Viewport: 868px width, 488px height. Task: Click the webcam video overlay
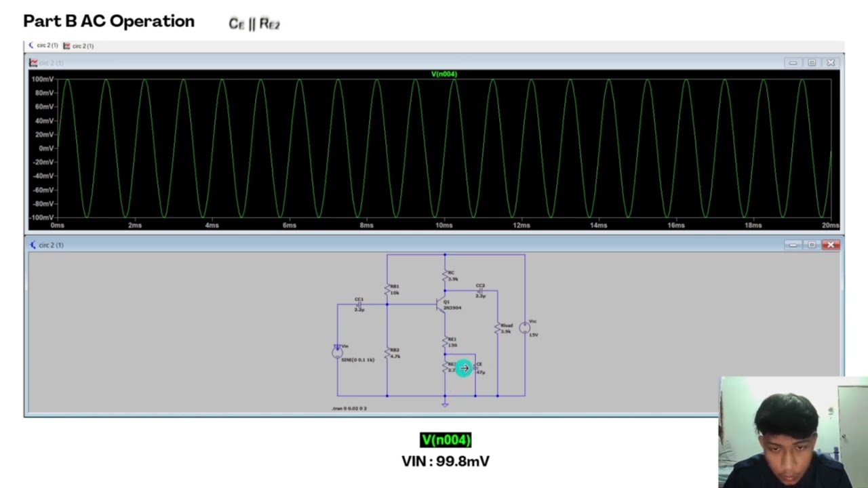pos(793,432)
